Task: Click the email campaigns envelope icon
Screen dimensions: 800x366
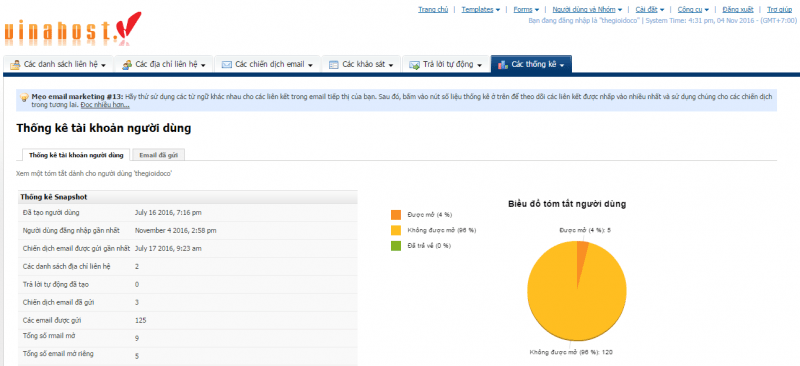Action: tap(227, 65)
